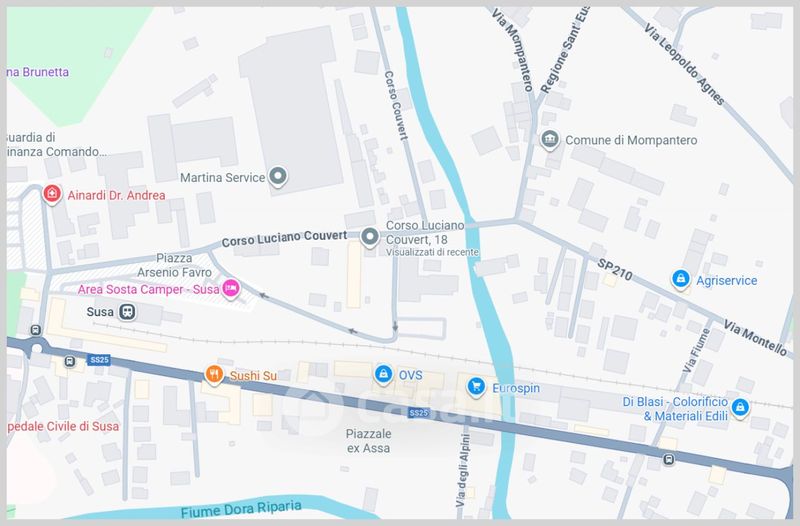Select the Piazza Arsenio Favro label
The image size is (800, 526).
coord(174,265)
